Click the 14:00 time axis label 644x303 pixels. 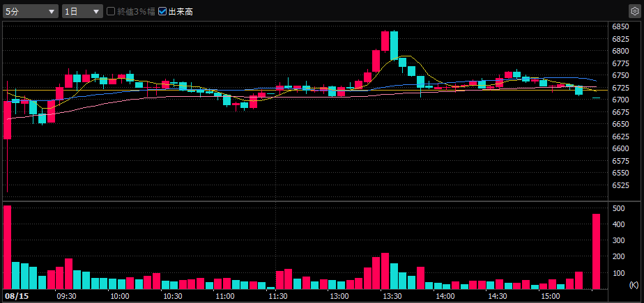click(445, 296)
